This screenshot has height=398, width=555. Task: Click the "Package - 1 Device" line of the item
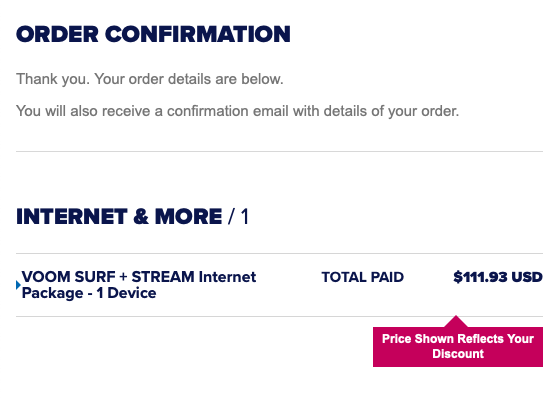click(89, 293)
